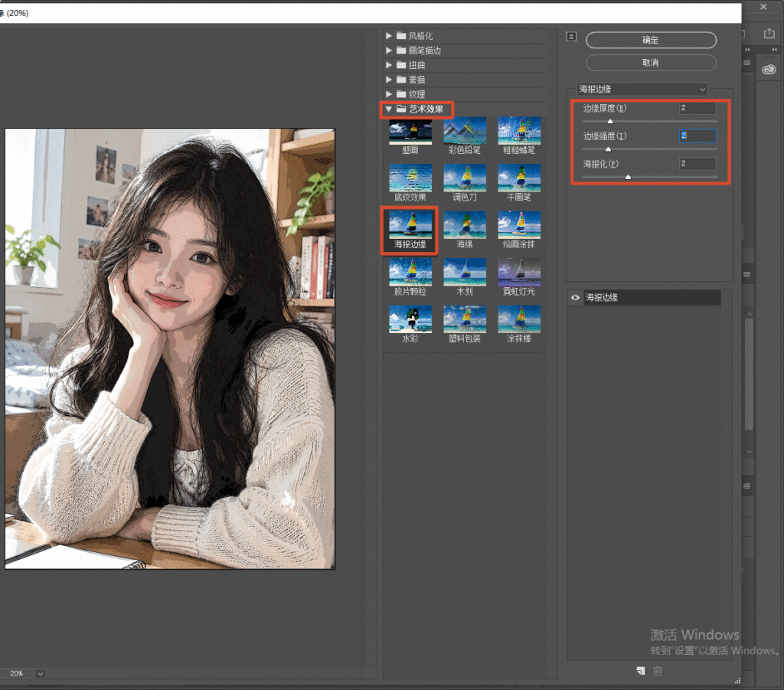The width and height of the screenshot is (784, 690).
Task: Adjust the 边缘厚度 slider
Action: [610, 121]
